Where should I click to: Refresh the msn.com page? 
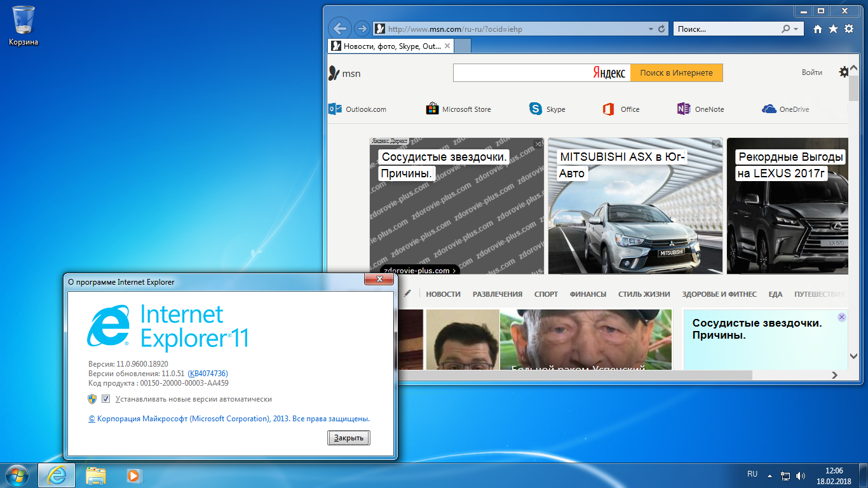pyautogui.click(x=661, y=29)
